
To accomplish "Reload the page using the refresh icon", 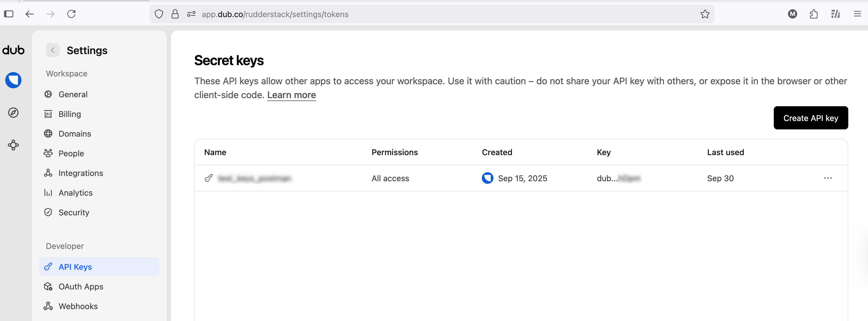I will pyautogui.click(x=71, y=14).
